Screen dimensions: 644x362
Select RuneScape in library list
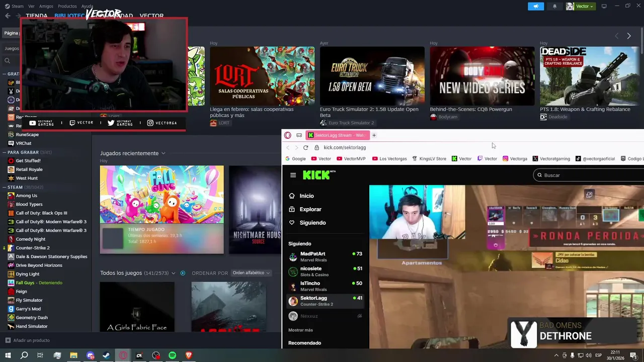(x=27, y=135)
